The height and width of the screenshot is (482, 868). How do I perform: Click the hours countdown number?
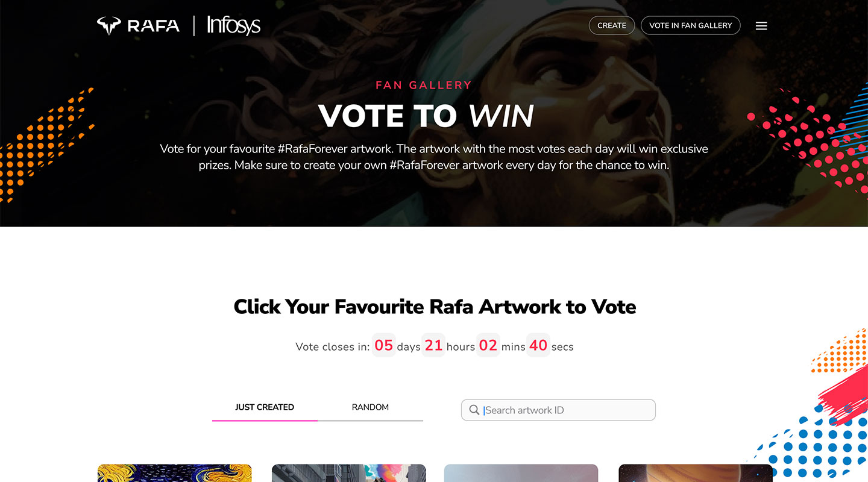[x=433, y=345]
